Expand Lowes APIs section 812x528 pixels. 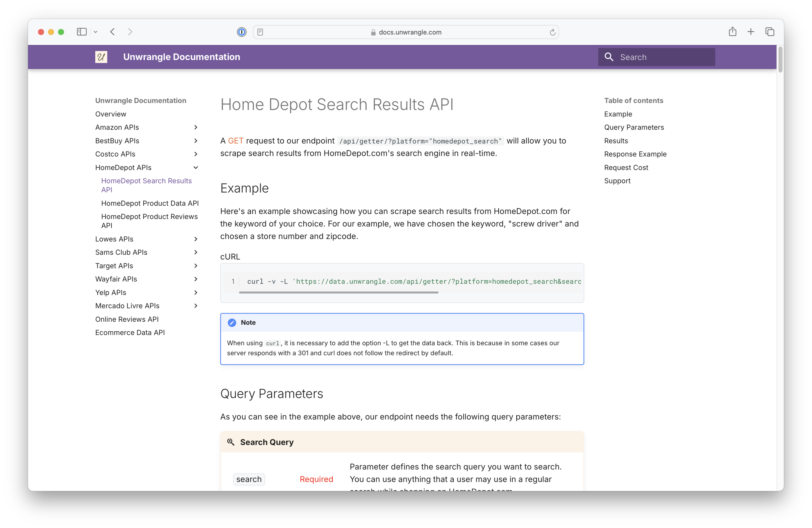click(x=196, y=239)
